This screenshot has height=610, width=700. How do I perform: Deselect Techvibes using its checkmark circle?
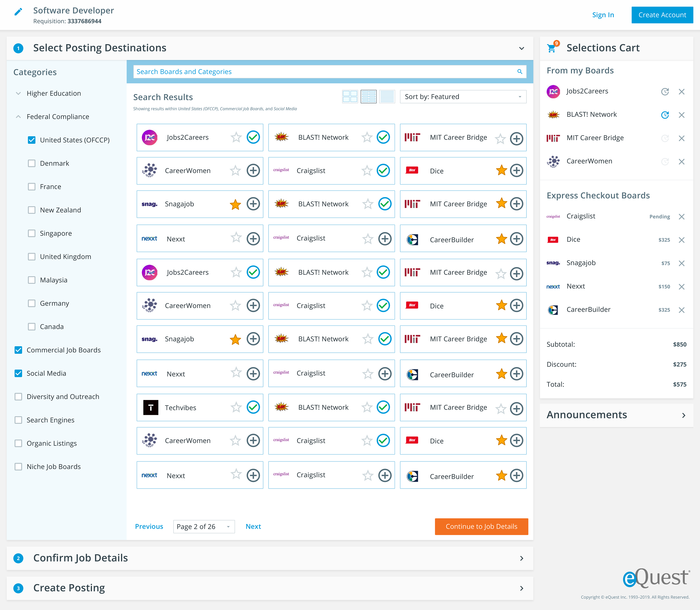[x=253, y=407]
